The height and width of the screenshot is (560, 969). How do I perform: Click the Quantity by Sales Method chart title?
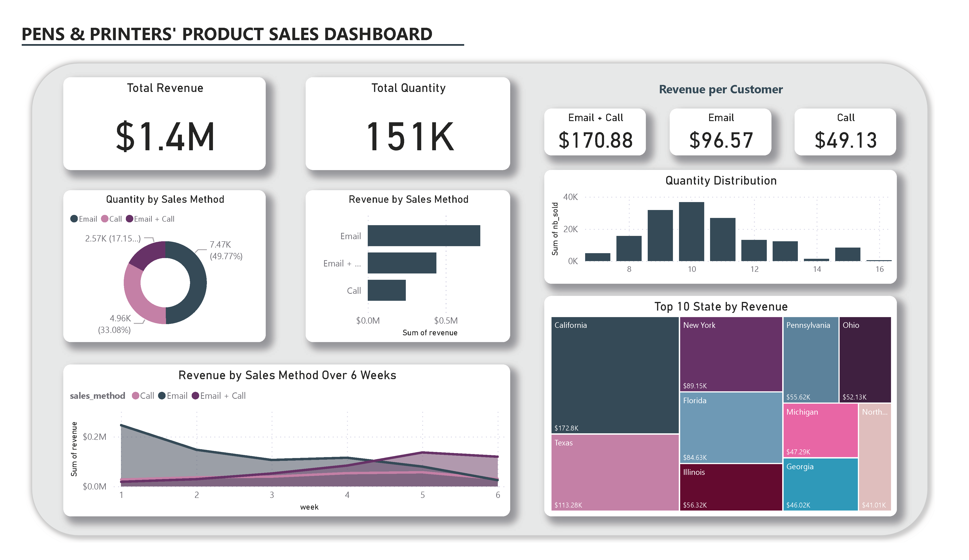tap(165, 199)
